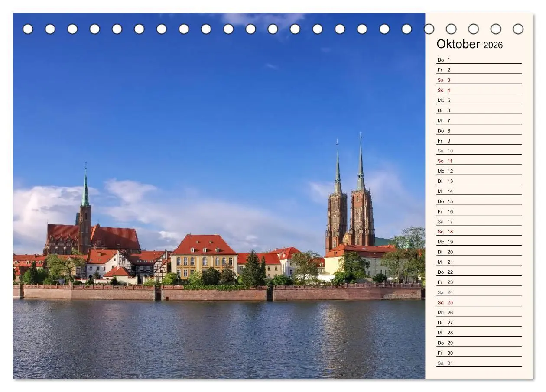Select the date row 'So 11'
The image size is (546, 392).
479,161
